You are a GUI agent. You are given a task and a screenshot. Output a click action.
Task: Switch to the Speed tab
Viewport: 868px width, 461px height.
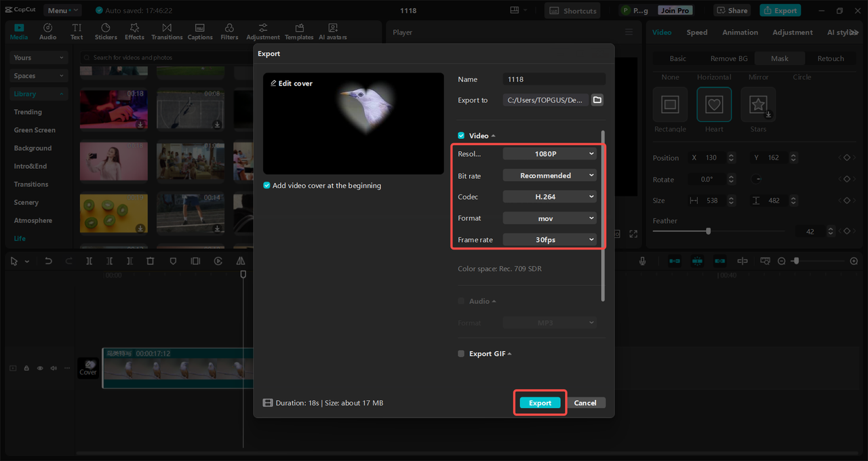click(697, 32)
